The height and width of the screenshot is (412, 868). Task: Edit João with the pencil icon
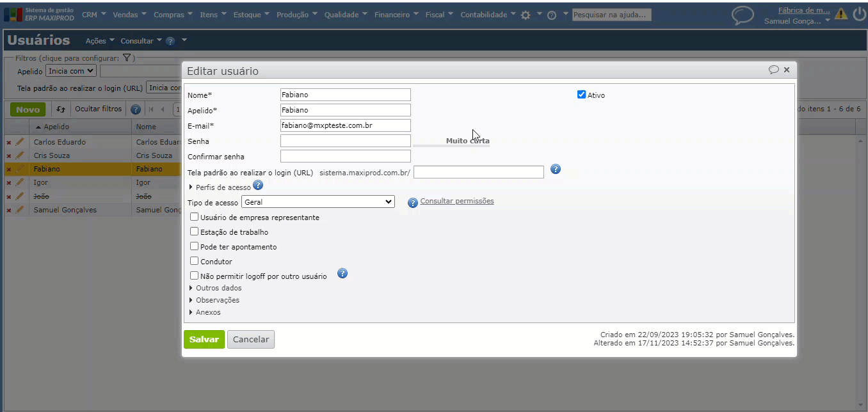19,196
